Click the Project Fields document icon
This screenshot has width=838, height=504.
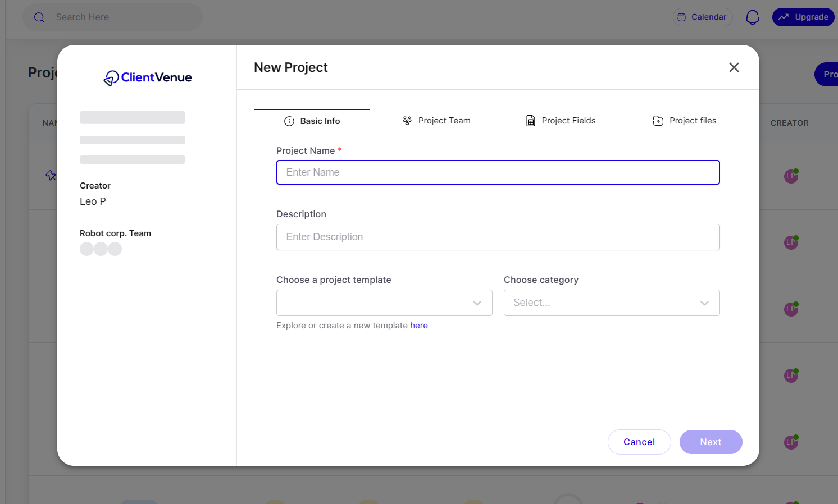click(x=530, y=120)
